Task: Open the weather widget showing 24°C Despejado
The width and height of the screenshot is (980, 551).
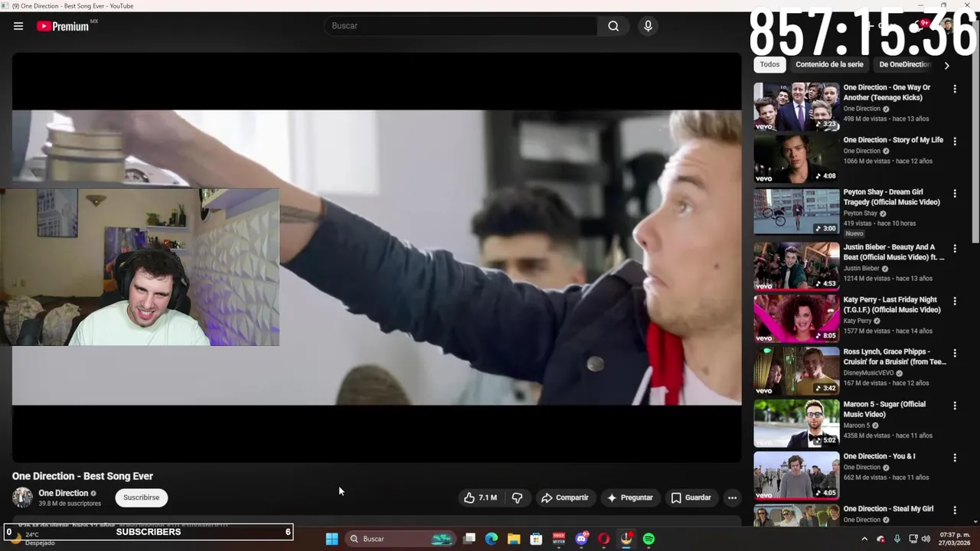Action: (x=34, y=539)
